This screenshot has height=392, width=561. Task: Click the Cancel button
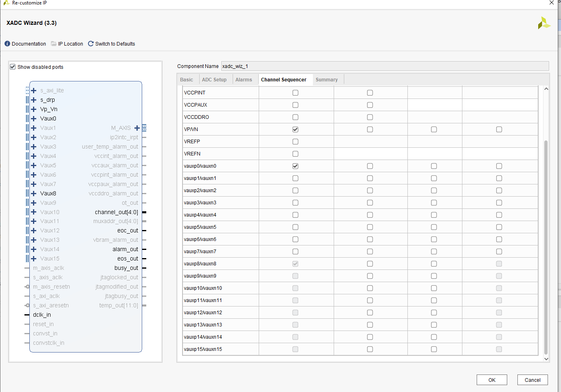(532, 380)
